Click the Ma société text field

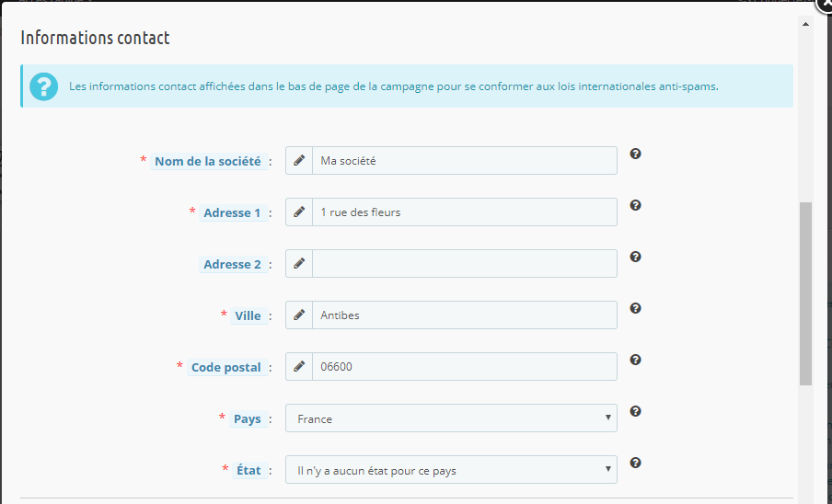[464, 161]
